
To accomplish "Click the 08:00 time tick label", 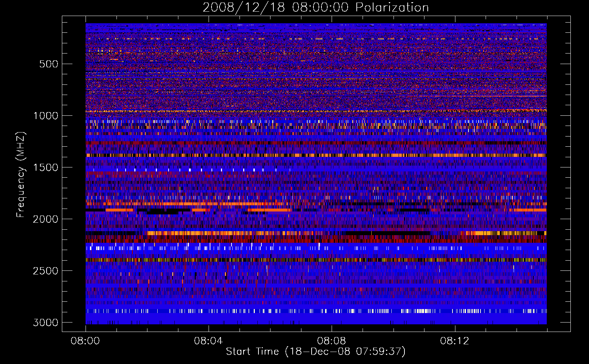I will pos(85,341).
